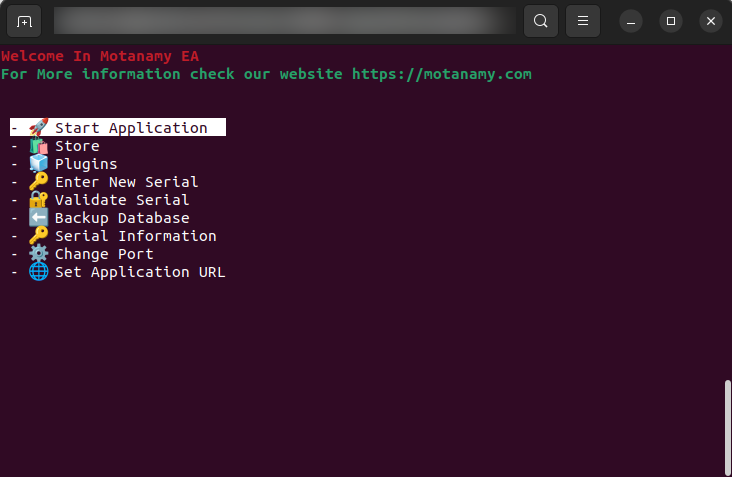This screenshot has height=477, width=732.
Task: Select the Plugins menu entry
Action: [86, 164]
